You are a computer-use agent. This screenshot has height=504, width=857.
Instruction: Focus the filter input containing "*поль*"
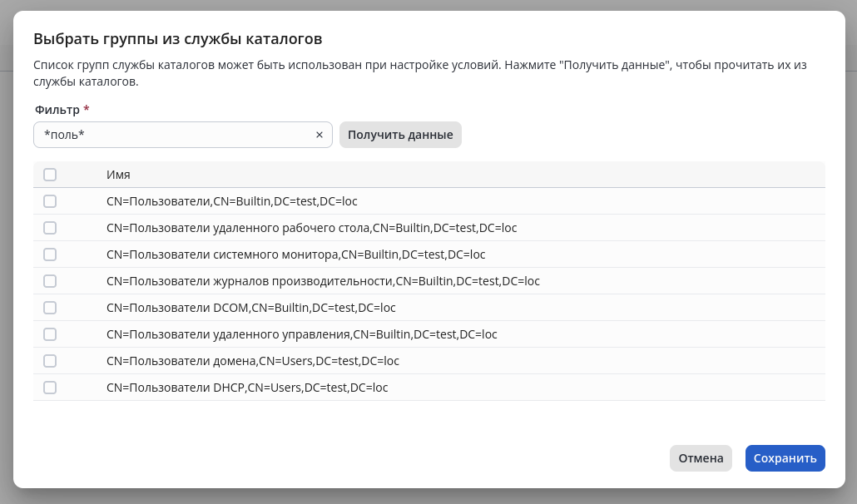(x=175, y=135)
